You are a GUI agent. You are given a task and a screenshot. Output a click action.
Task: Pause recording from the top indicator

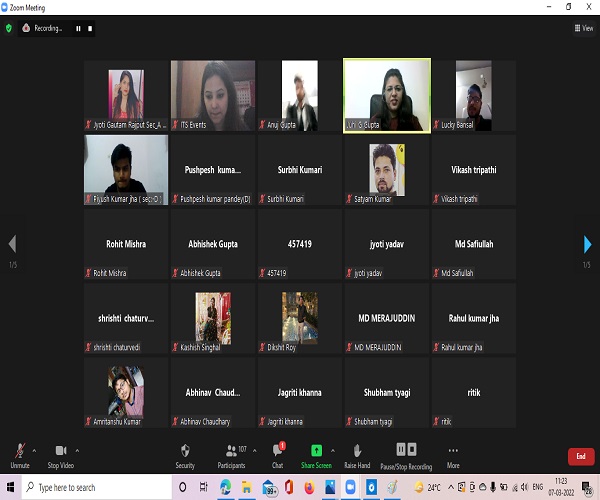[x=78, y=28]
